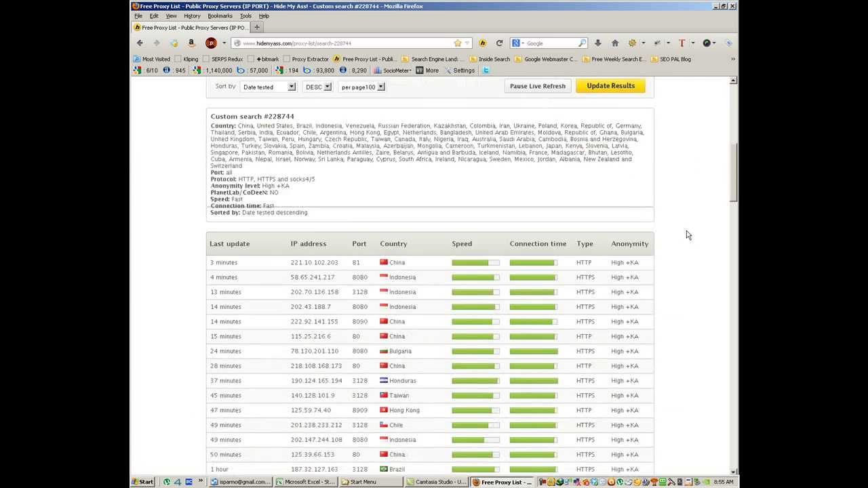Click the HideMyAss toolbar icon beside the address bar
Viewport: 868px width, 488px height.
coord(483,43)
